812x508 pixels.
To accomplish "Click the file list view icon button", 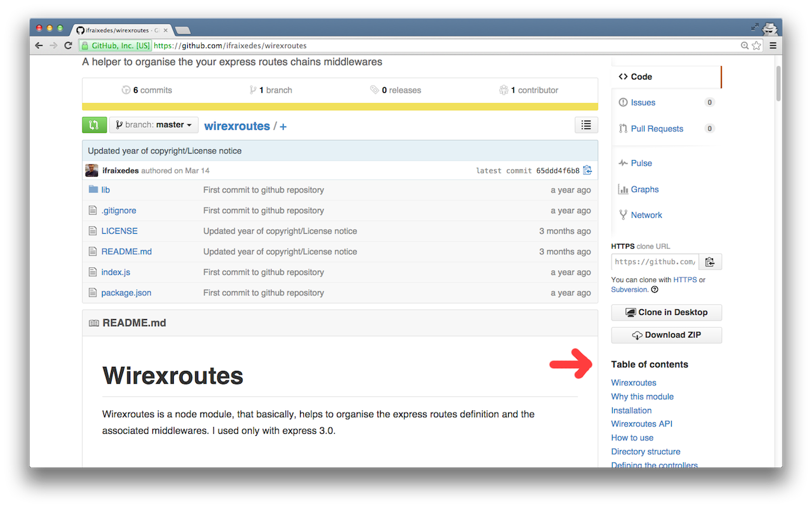I will pyautogui.click(x=586, y=125).
